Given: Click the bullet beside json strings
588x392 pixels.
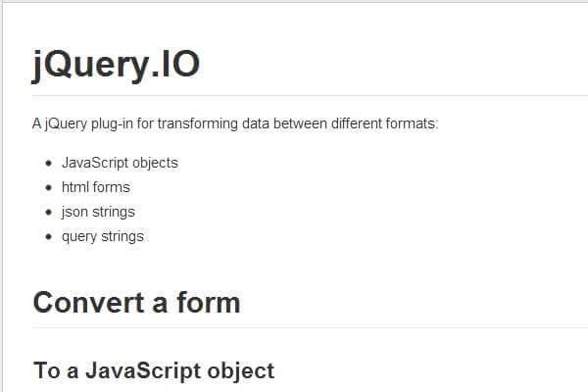Looking at the screenshot, I should coord(49,212).
